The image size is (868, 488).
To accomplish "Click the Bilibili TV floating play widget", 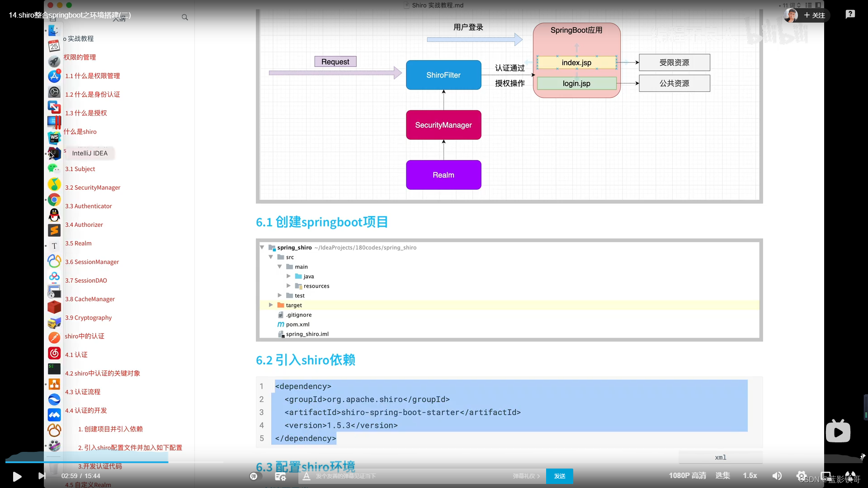I will pyautogui.click(x=838, y=431).
